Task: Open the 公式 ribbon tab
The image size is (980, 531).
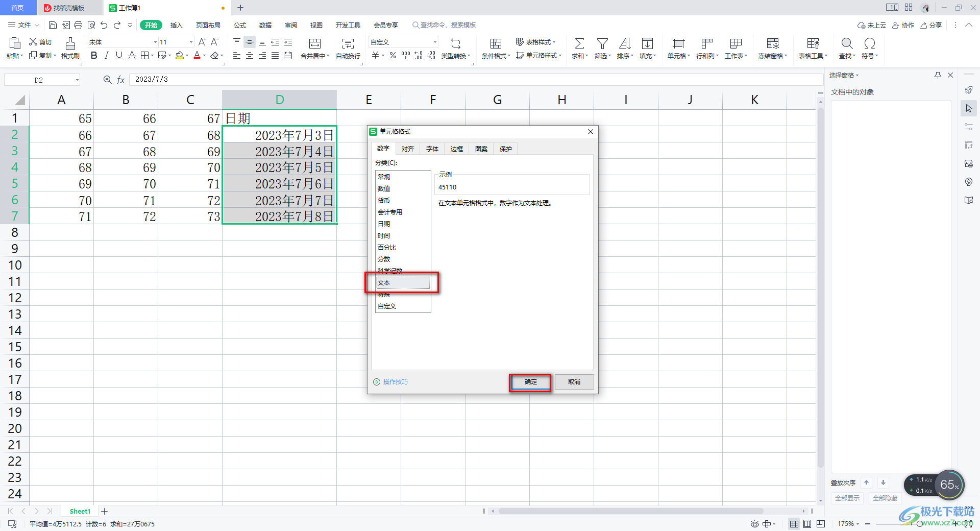Action: pos(240,25)
